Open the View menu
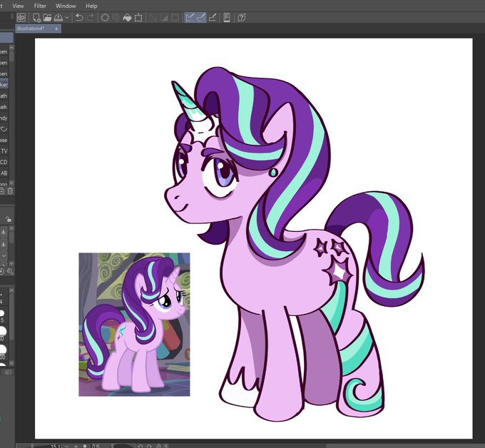Viewport: 485px width, 448px height. pos(18,6)
